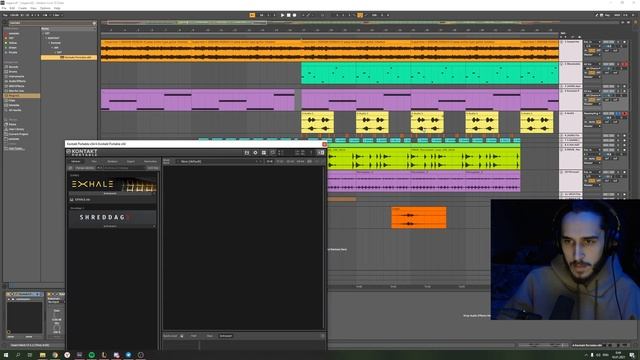Select Samples category in browser

[14, 105]
